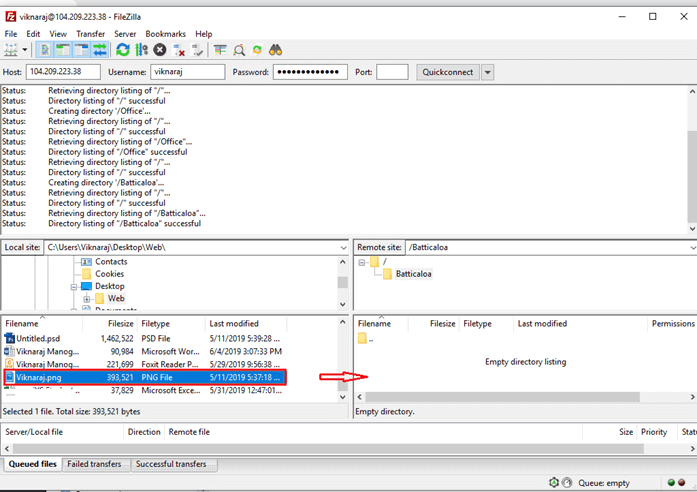Open the Help menu

tap(204, 34)
